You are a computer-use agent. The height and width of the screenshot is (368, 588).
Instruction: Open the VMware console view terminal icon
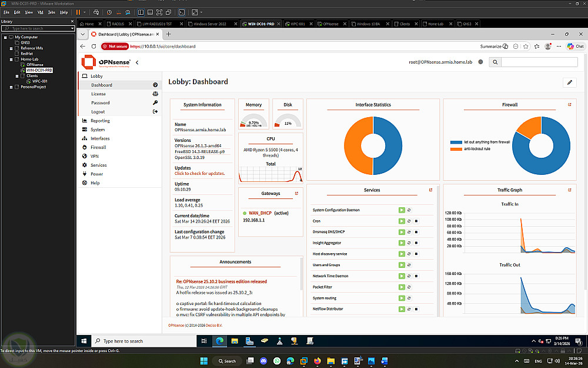point(182,12)
